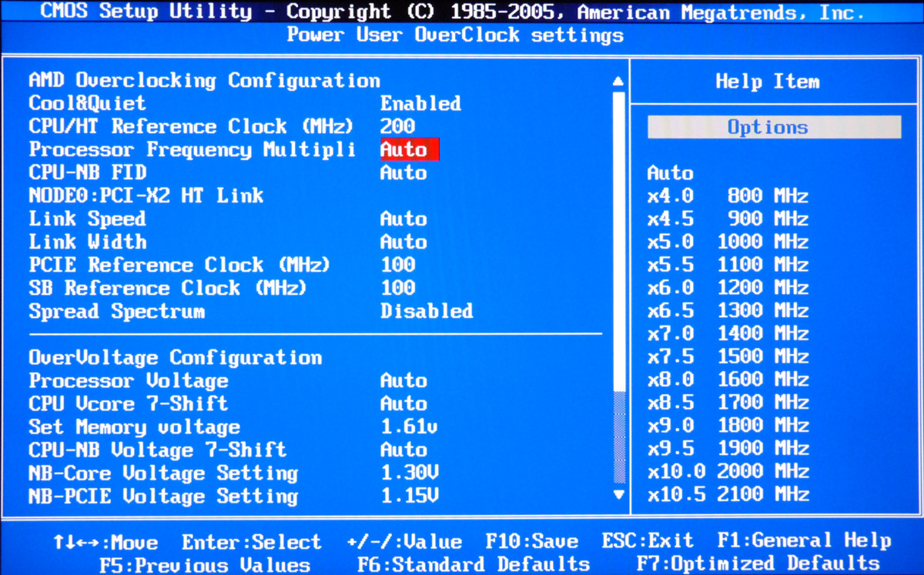This screenshot has height=575, width=924.
Task: Select the Processor Voltage label
Action: tap(129, 381)
